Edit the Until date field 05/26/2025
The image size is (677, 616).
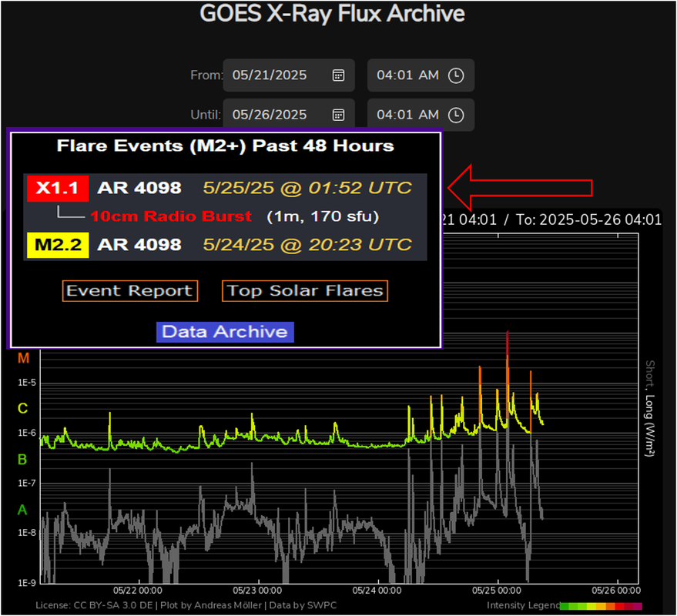coord(289,115)
